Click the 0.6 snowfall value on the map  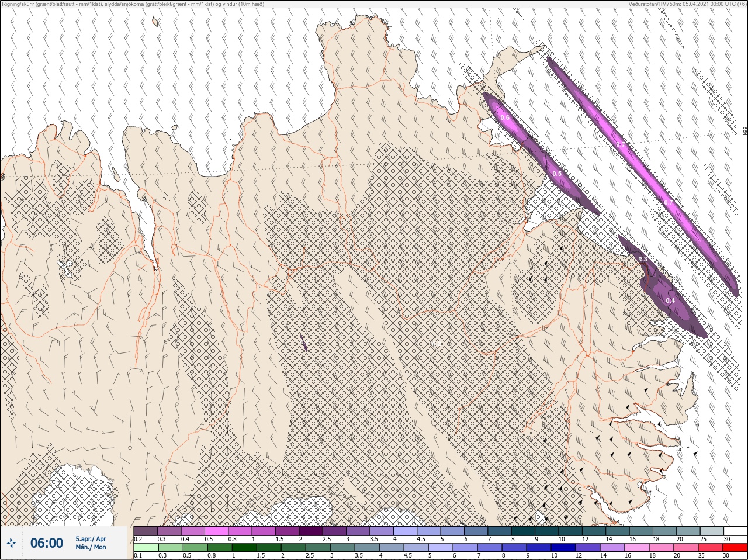pos(505,118)
